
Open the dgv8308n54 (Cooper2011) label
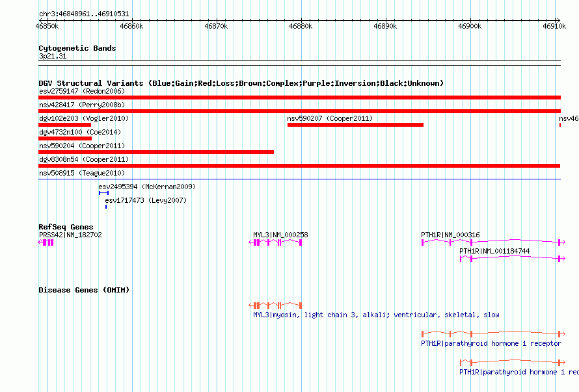click(x=84, y=159)
